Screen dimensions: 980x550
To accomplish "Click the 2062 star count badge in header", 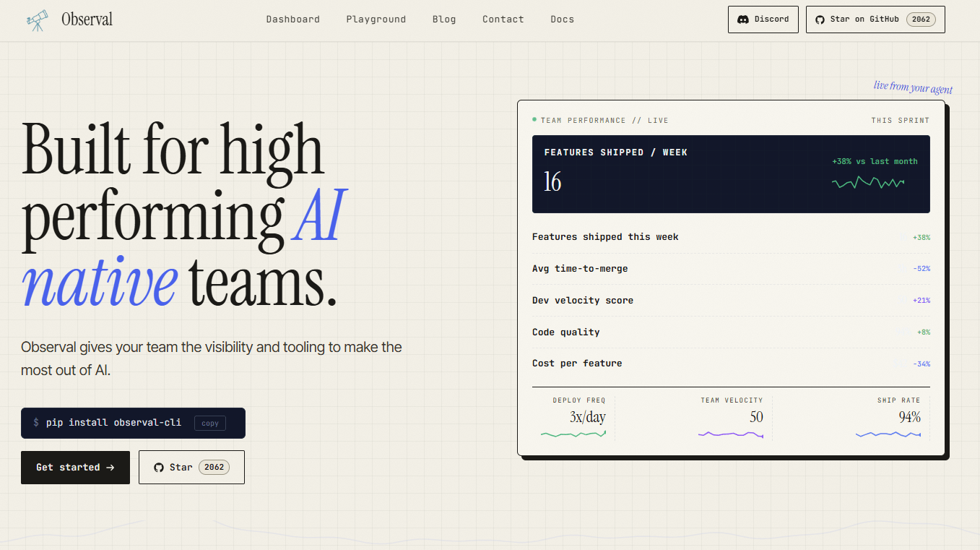I will pyautogui.click(x=921, y=20).
